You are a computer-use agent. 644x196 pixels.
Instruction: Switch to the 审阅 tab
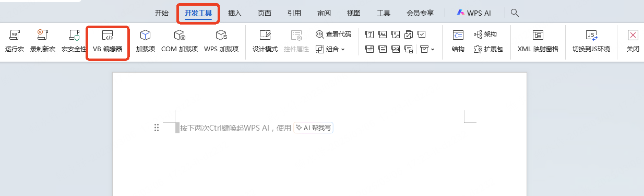[x=324, y=13]
